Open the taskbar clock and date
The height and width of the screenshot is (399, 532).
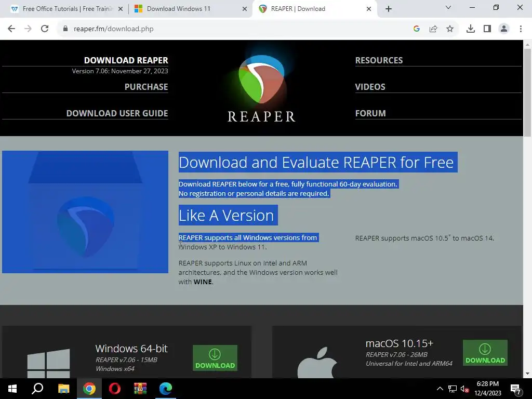487,389
